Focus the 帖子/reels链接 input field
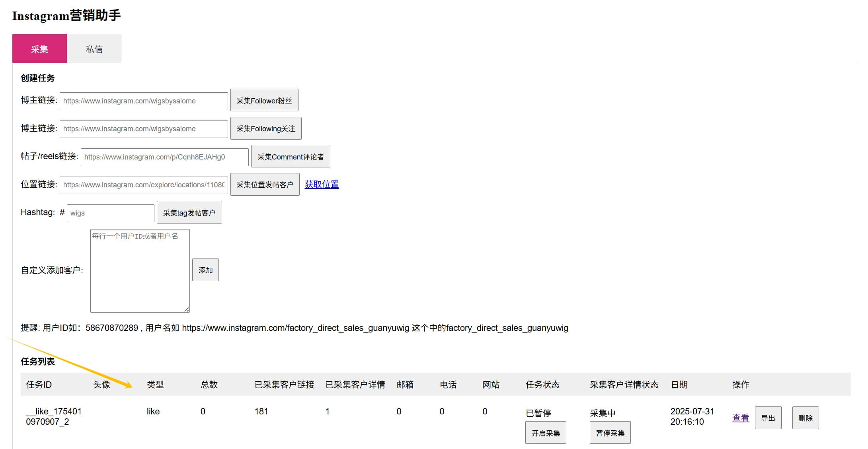This screenshot has height=449, width=868. [165, 157]
